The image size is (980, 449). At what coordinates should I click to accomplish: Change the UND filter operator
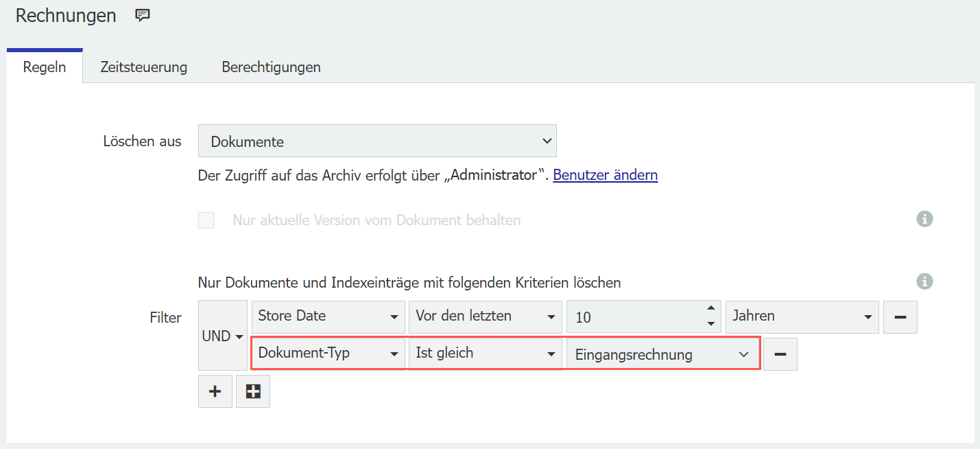click(x=222, y=336)
